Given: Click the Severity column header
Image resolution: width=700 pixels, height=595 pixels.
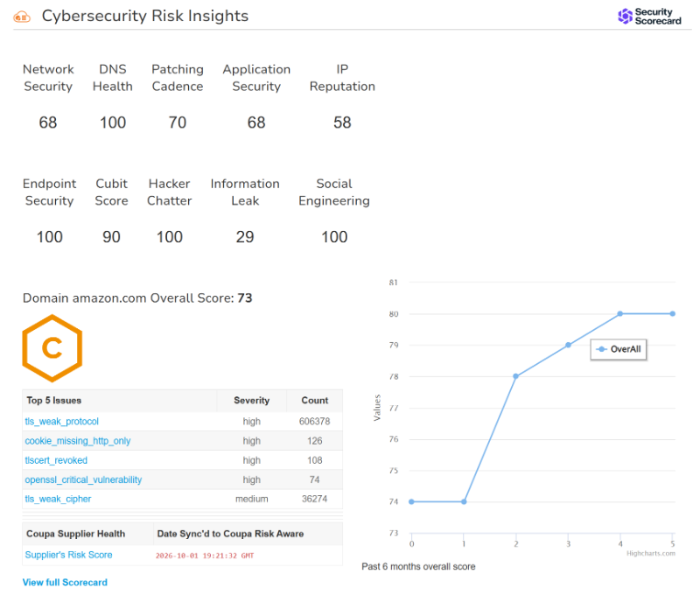Looking at the screenshot, I should click(x=251, y=401).
